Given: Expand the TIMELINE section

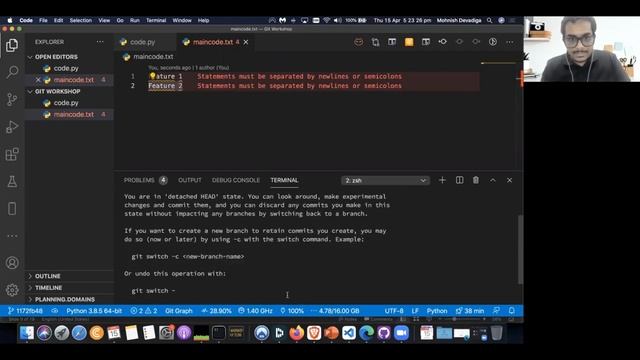Looking at the screenshot, I should (48, 288).
